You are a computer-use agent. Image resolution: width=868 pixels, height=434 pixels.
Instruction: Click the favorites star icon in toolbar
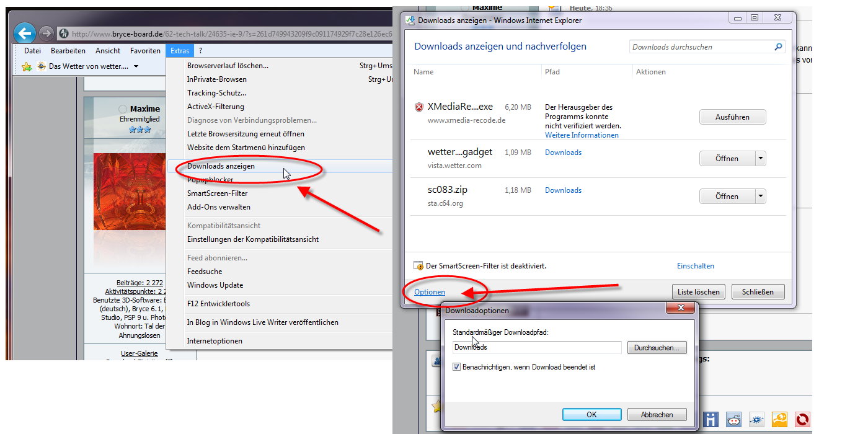tap(27, 66)
